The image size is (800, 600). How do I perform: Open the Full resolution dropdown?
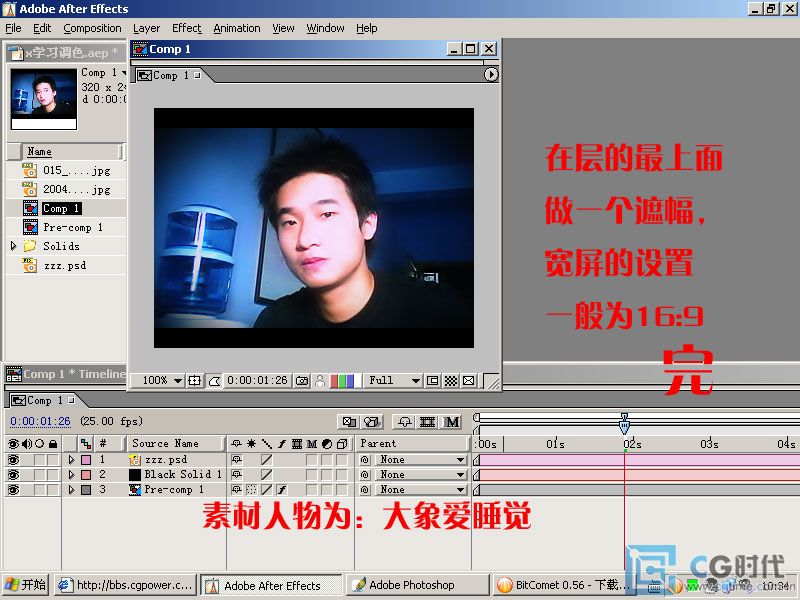[x=392, y=381]
